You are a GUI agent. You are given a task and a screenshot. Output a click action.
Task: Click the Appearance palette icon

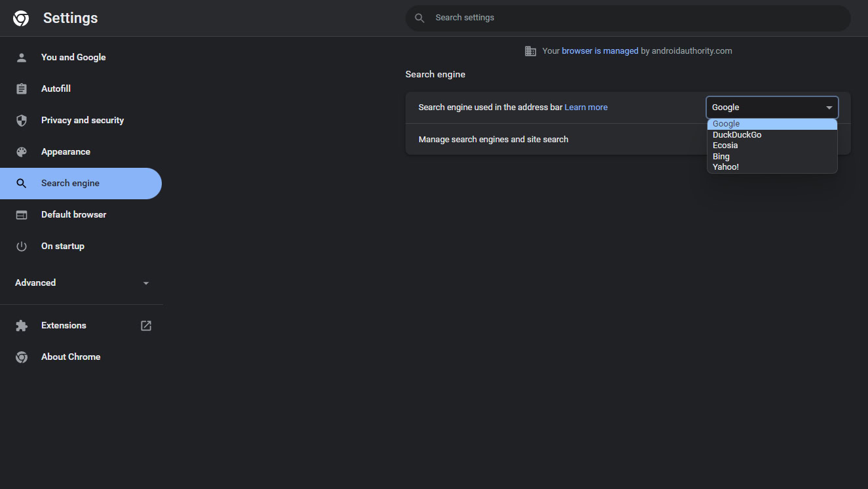pyautogui.click(x=22, y=152)
